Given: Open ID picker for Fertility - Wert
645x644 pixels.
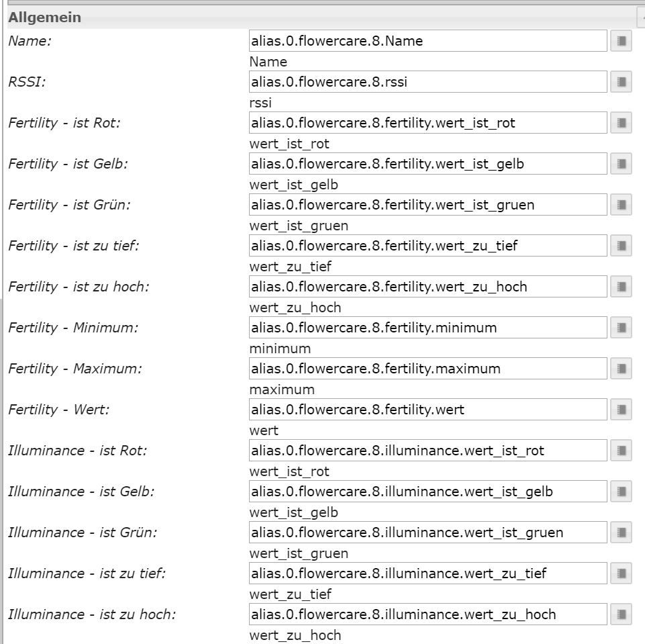Looking at the screenshot, I should coord(621,410).
